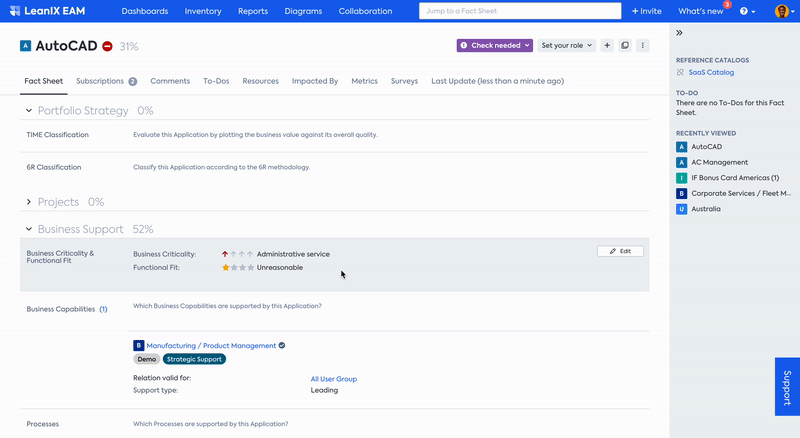Open the Check needed quality status dropdown
This screenshot has height=438, width=800.
[x=494, y=45]
